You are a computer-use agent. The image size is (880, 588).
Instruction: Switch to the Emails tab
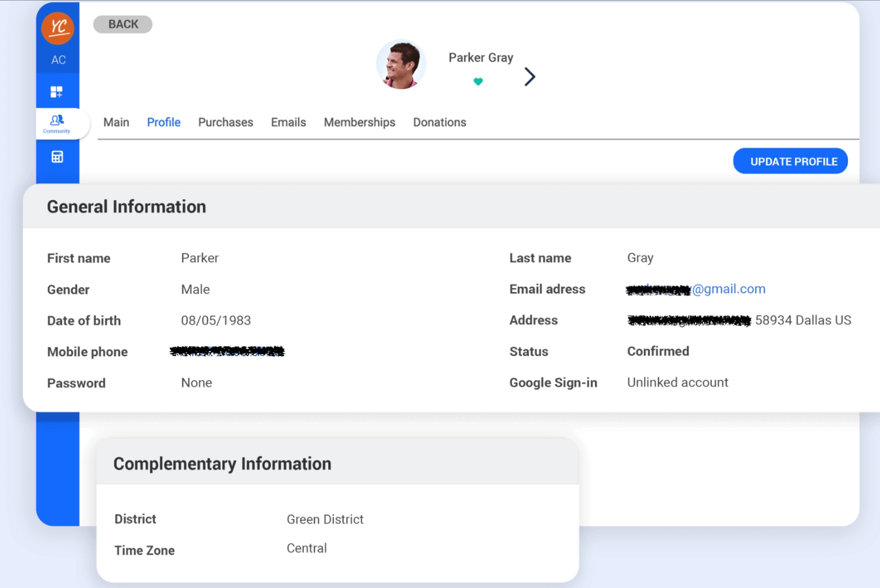point(288,122)
